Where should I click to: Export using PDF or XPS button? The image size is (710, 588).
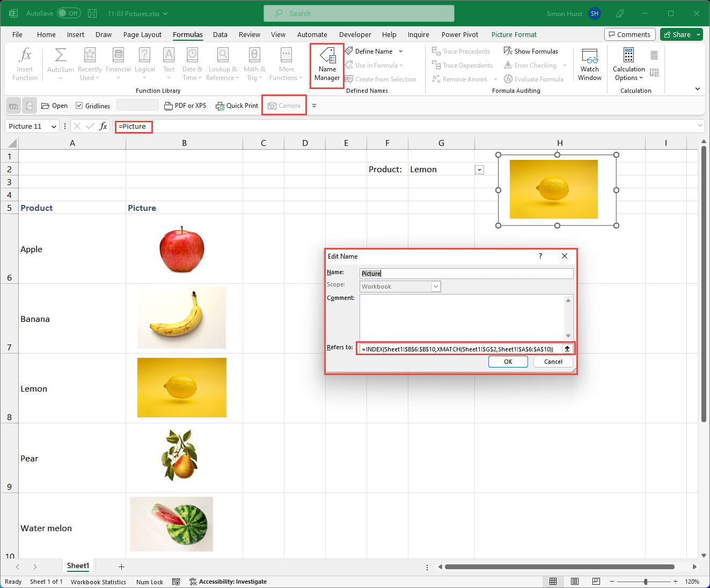tap(185, 106)
